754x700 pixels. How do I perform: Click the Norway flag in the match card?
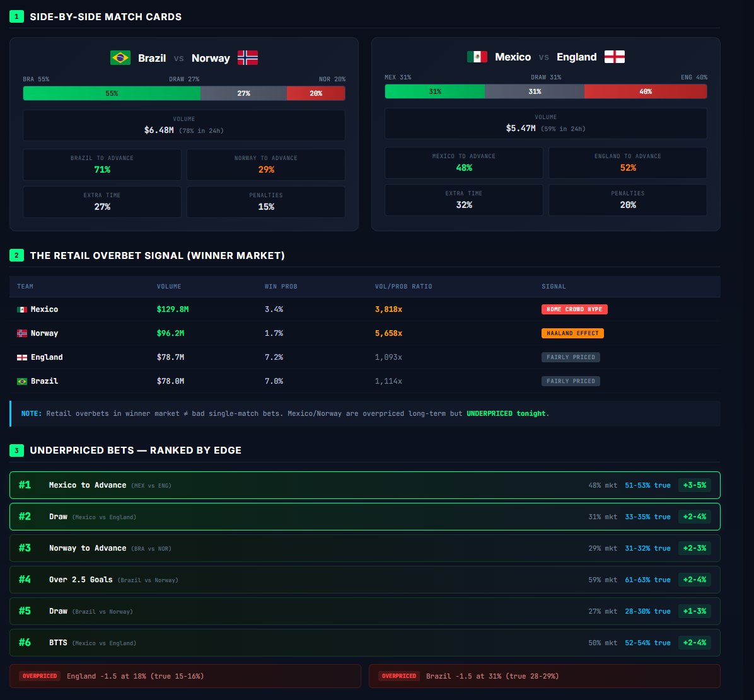(248, 58)
